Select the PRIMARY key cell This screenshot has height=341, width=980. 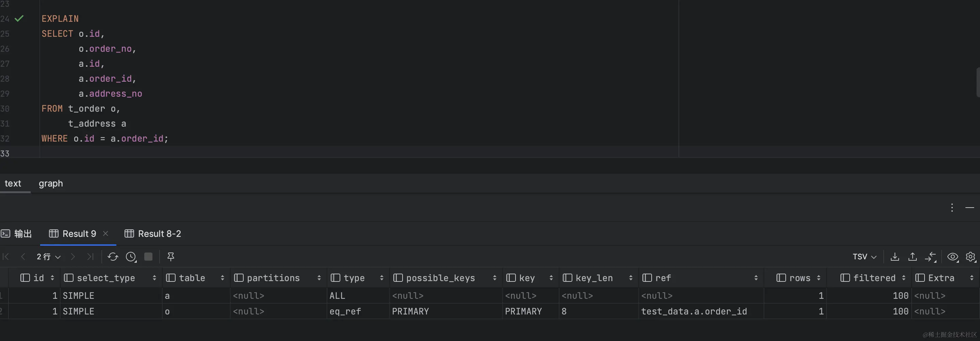(531, 311)
